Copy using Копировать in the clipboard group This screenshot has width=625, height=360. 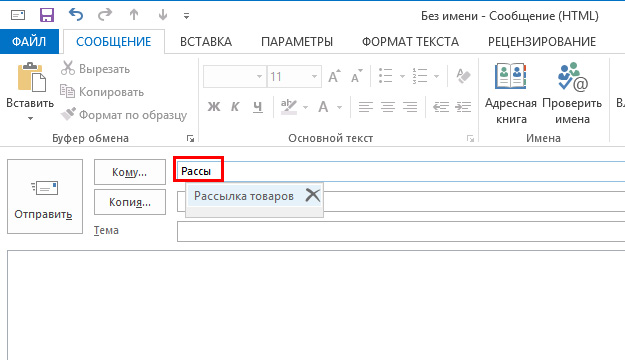[x=102, y=92]
